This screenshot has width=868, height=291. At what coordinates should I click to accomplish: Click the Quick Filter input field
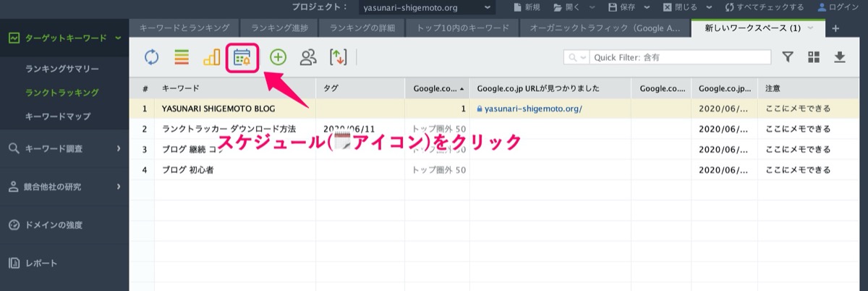pyautogui.click(x=678, y=57)
